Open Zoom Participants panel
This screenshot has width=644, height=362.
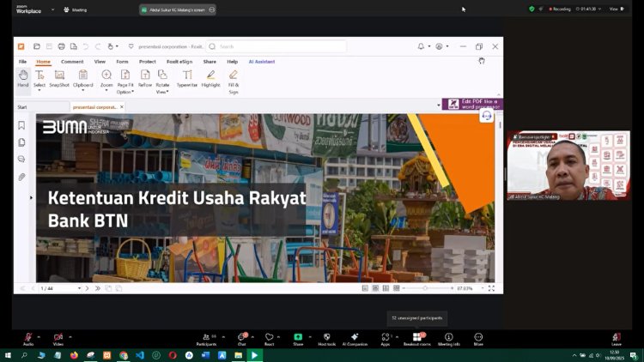tap(205, 338)
